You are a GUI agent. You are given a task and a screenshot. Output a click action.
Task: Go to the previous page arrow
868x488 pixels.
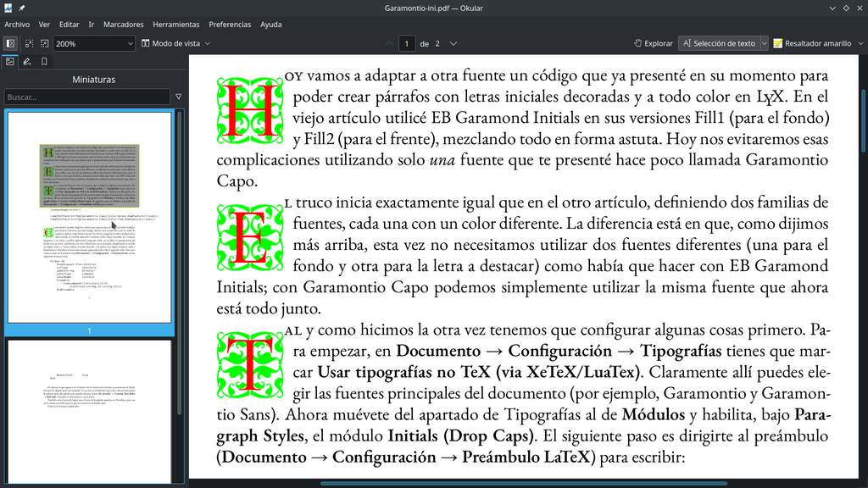(x=388, y=43)
